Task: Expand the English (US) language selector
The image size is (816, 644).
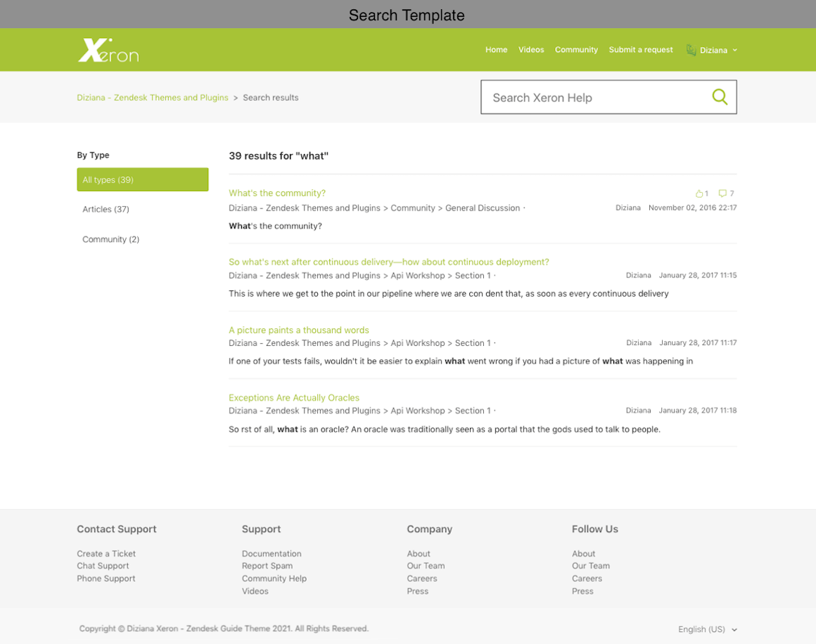Action: pyautogui.click(x=707, y=629)
